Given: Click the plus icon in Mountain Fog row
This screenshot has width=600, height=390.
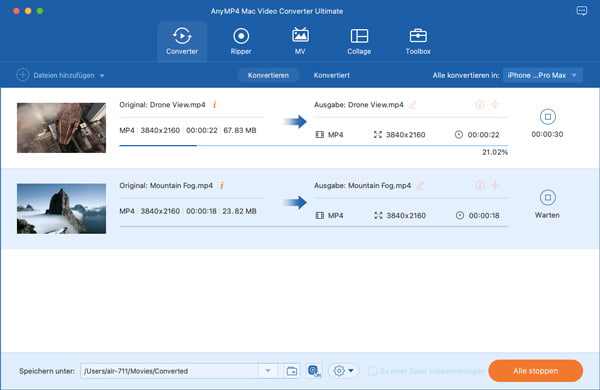Looking at the screenshot, I should click(x=495, y=185).
